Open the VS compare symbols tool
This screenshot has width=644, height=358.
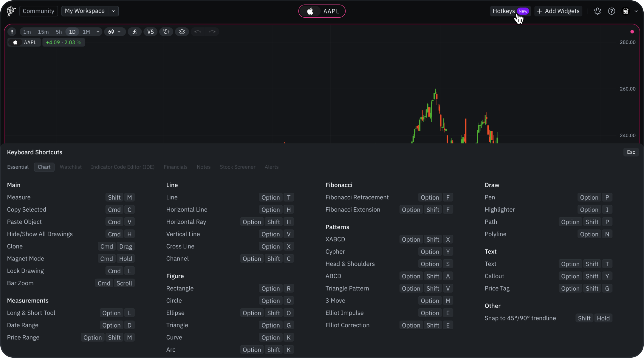pyautogui.click(x=150, y=32)
